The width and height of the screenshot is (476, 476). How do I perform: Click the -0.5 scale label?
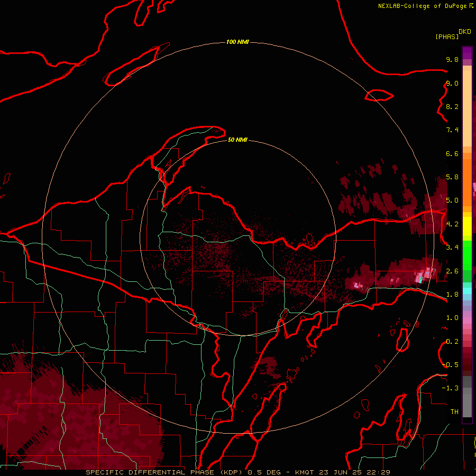point(451,365)
